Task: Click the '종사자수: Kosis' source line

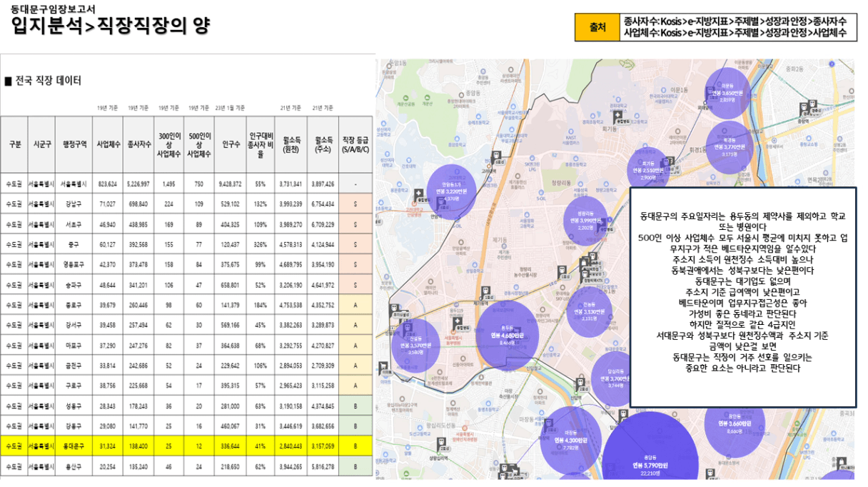Action: coord(734,21)
